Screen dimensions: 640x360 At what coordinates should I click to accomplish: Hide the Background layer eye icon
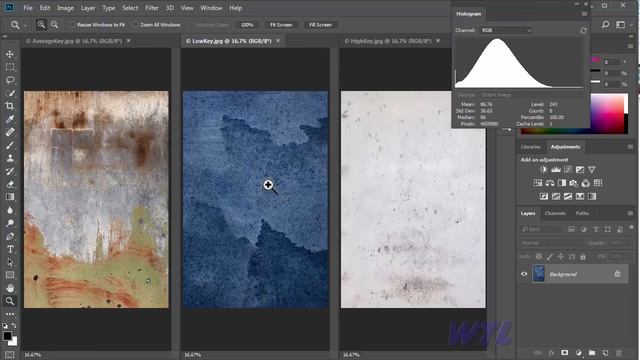(x=524, y=274)
